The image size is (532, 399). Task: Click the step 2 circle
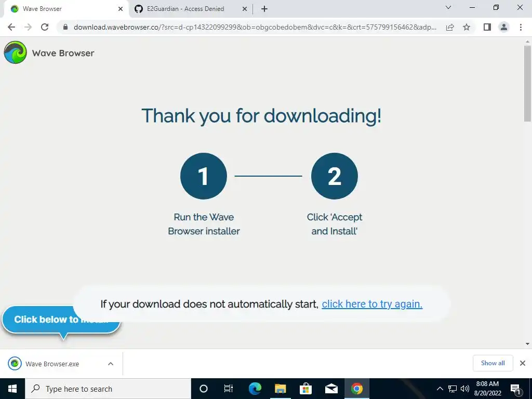coord(334,176)
